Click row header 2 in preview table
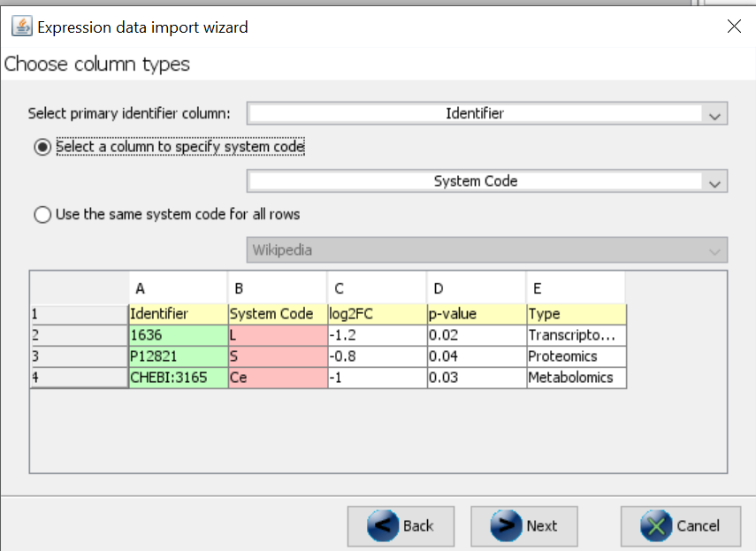 pos(79,335)
